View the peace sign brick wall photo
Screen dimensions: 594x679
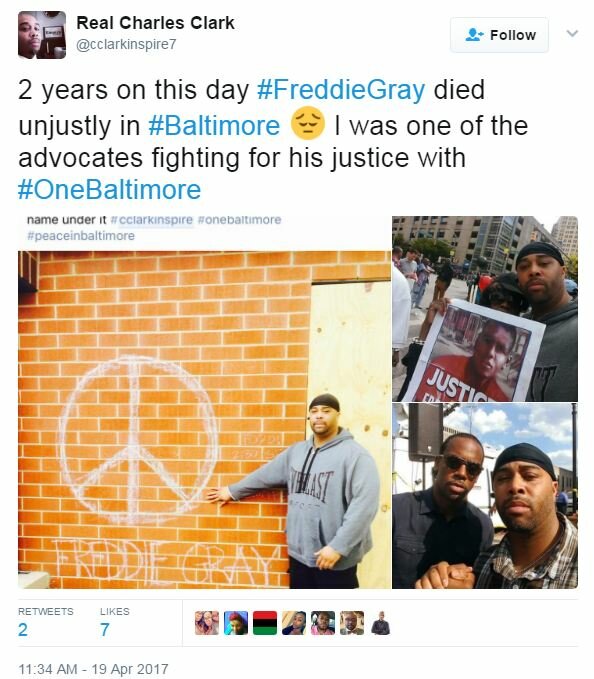click(204, 402)
